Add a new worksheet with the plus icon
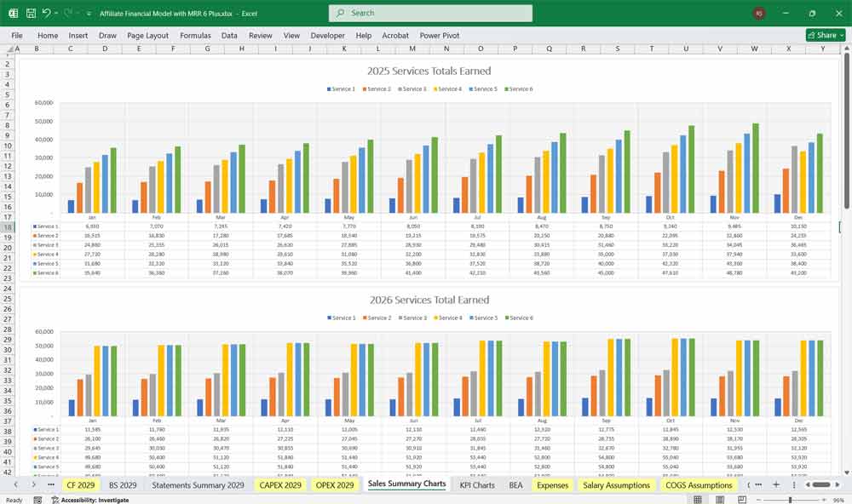The height and width of the screenshot is (504, 852). coord(776,484)
